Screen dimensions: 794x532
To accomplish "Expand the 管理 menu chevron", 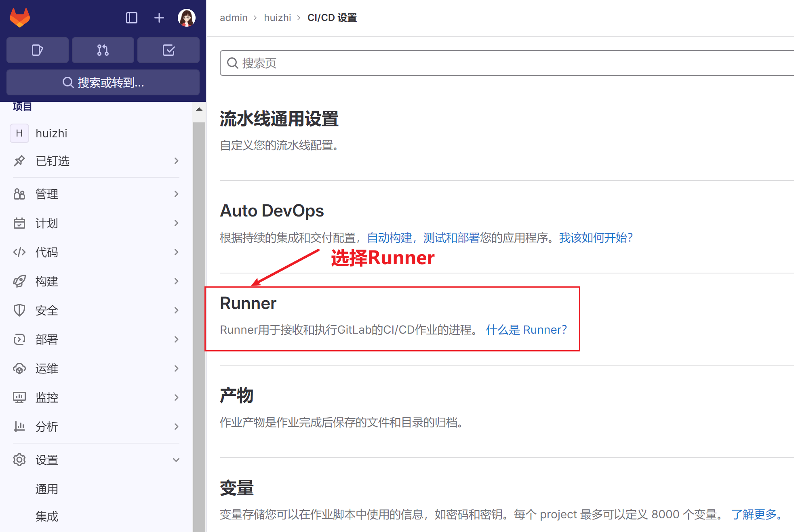I will [176, 194].
